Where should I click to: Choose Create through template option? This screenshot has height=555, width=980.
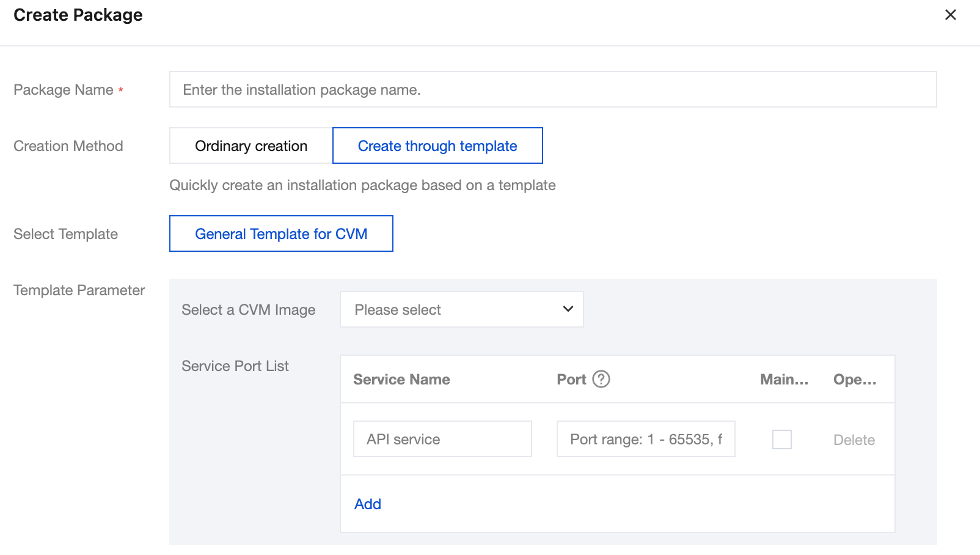tap(437, 146)
